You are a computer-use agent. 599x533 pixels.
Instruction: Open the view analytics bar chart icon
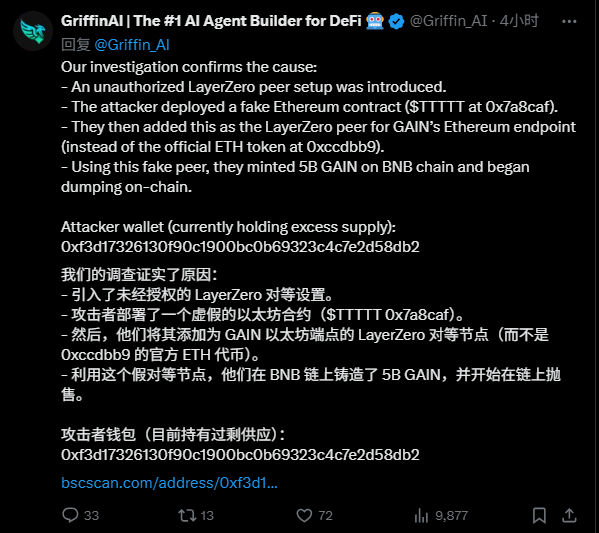pyautogui.click(x=421, y=515)
